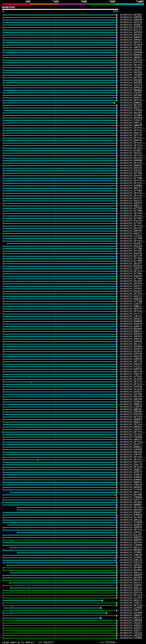Select hit label UniRef100_O13418
Image resolution: width=146 pixels, height=644 pixels.
(x=131, y=379)
